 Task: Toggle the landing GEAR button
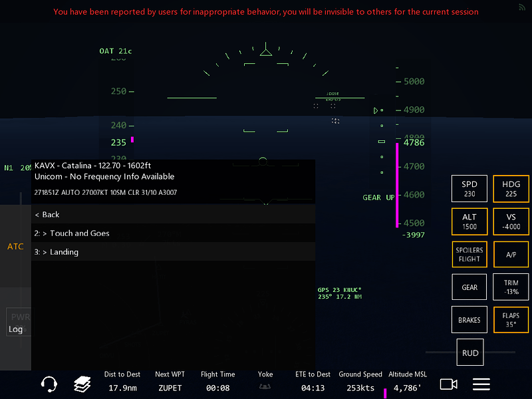[469, 287]
